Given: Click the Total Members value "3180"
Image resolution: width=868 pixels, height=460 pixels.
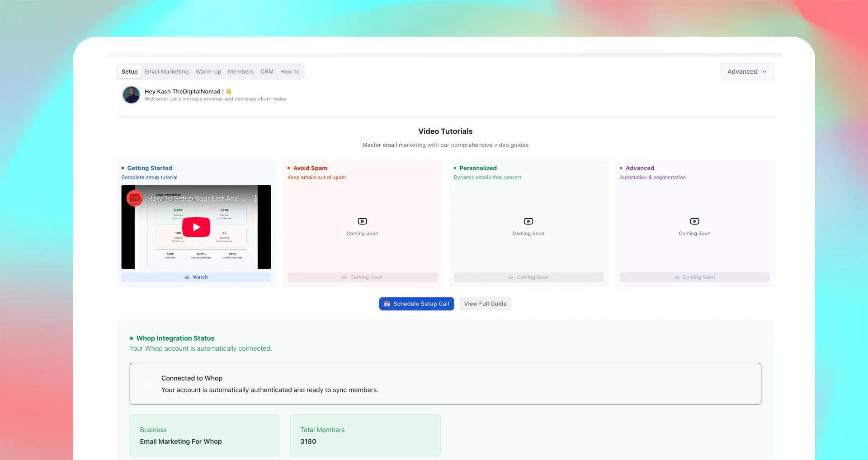Looking at the screenshot, I should pyautogui.click(x=308, y=441).
